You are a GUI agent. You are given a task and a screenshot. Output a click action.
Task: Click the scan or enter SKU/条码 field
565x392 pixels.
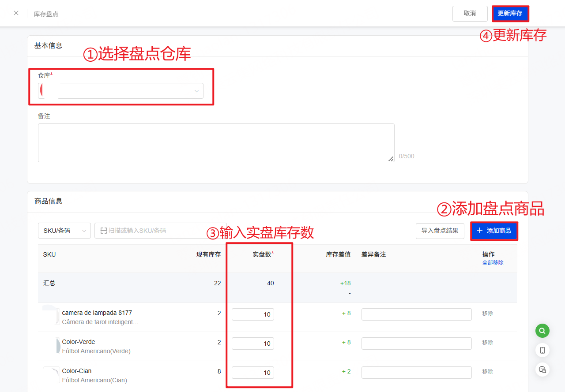[x=161, y=231]
